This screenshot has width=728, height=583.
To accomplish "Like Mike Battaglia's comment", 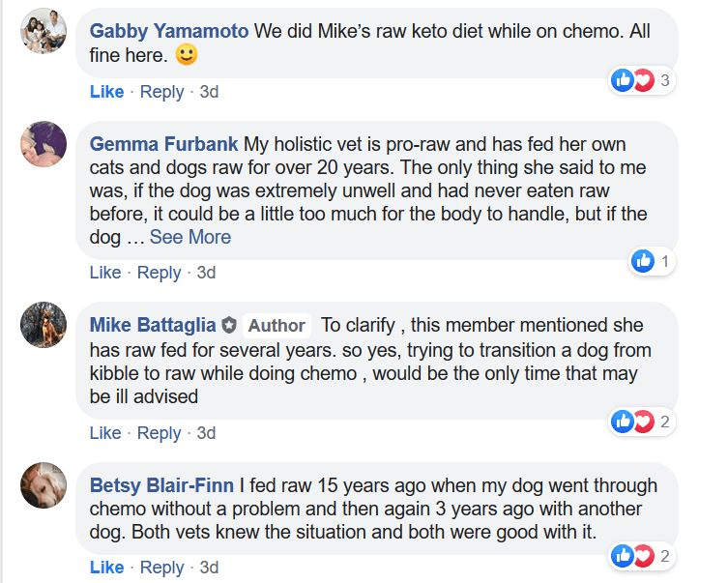I will 105,433.
